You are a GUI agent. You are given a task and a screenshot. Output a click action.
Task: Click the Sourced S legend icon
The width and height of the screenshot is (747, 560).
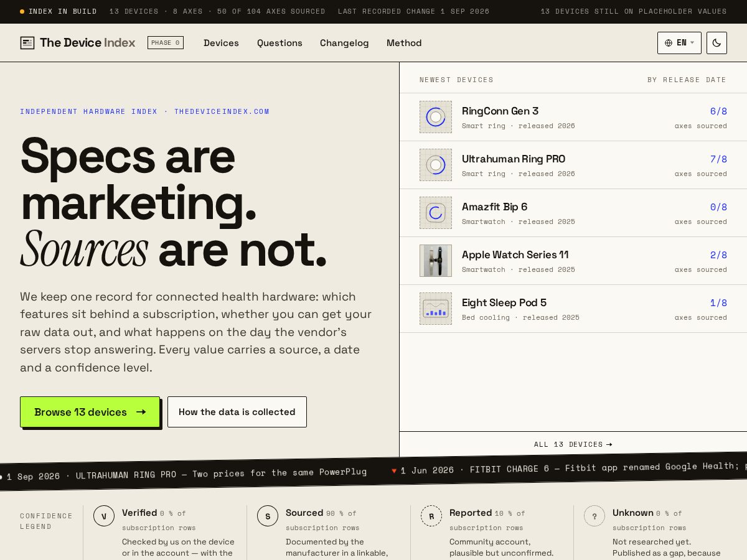[268, 516]
